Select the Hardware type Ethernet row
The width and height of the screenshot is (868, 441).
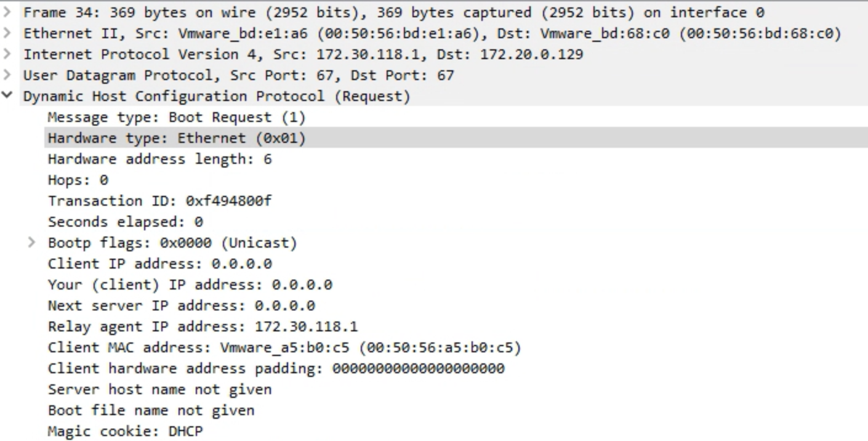(176, 138)
